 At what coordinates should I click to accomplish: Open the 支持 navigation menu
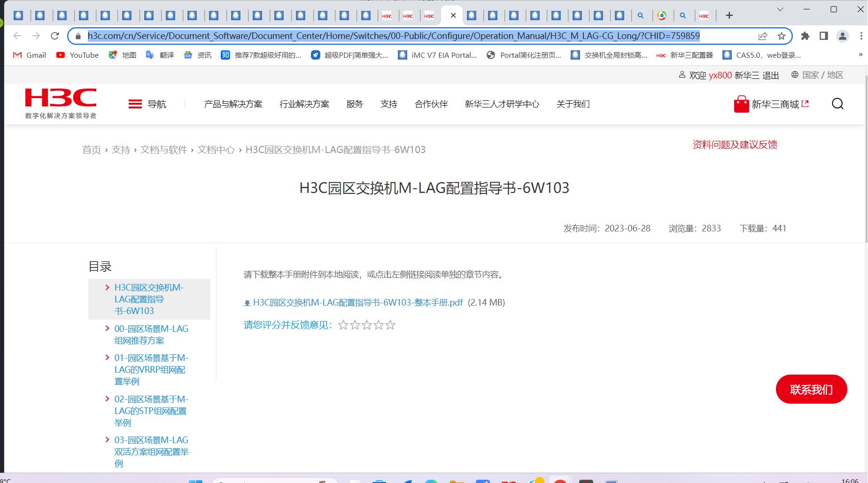coord(389,104)
